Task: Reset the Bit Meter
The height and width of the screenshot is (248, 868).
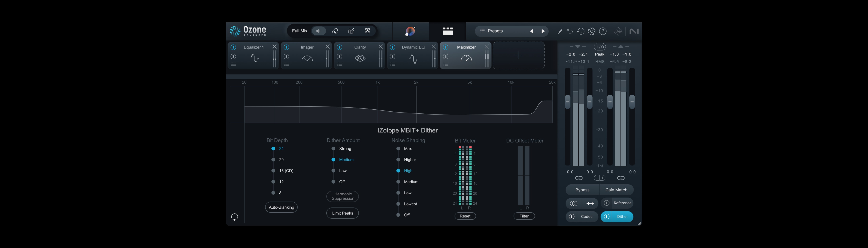Action: point(465,216)
